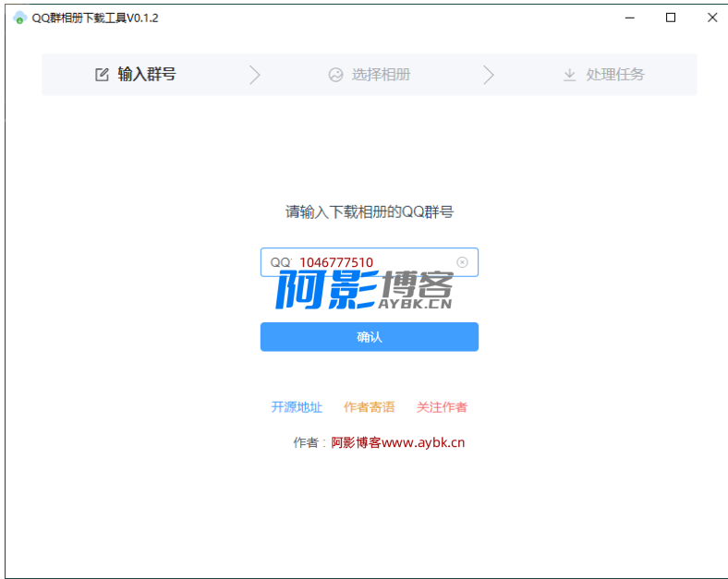
Task: Open the 开源地址 link
Action: (x=297, y=407)
